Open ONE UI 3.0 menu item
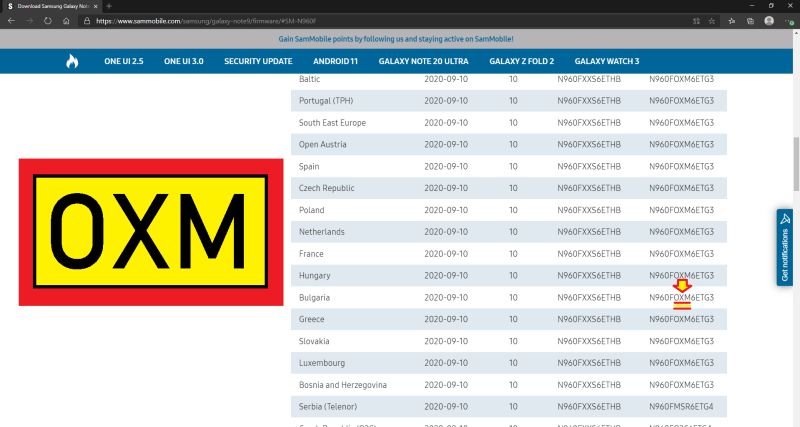Image resolution: width=800 pixels, height=427 pixels. tap(184, 61)
